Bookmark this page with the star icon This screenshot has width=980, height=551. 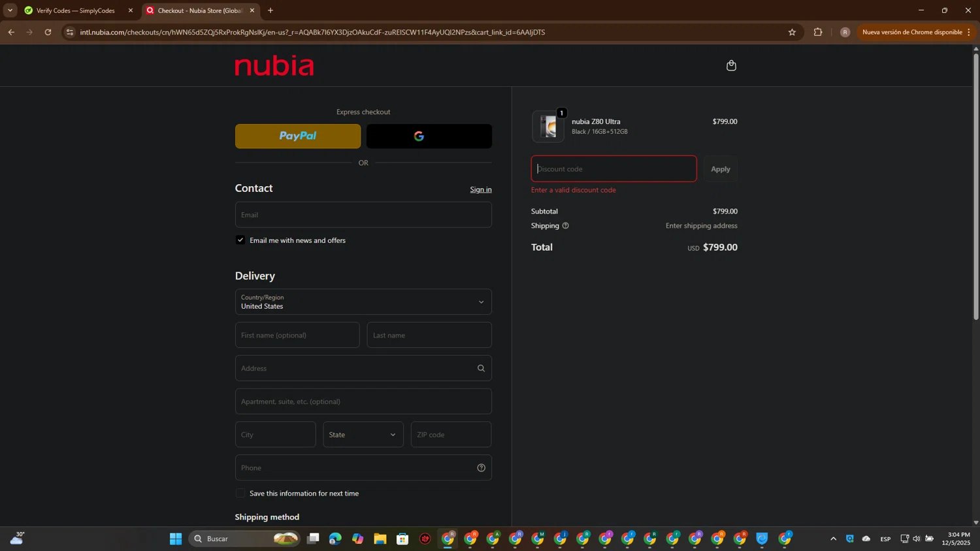tap(792, 32)
